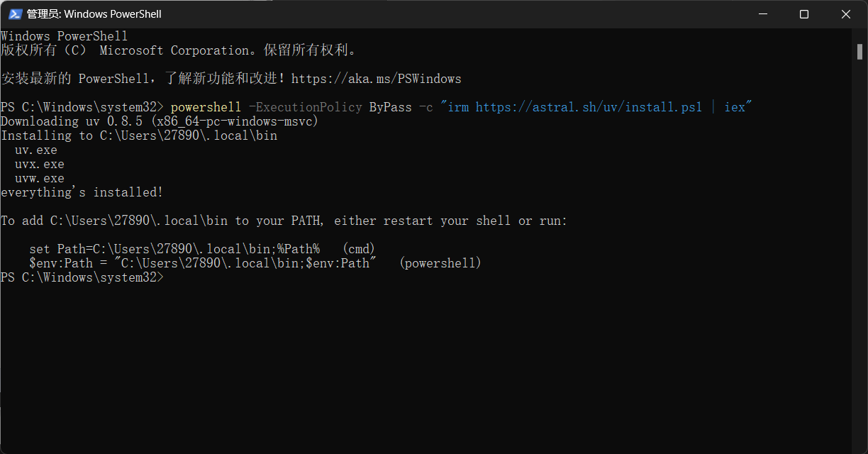Maximize the PowerShell window
Viewport: 868px width, 454px height.
803,14
